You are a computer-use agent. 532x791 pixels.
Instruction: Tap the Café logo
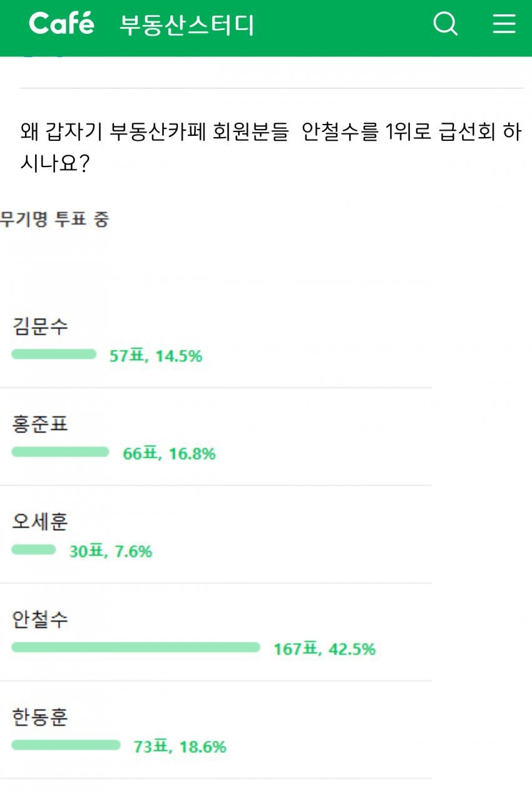coord(61,24)
